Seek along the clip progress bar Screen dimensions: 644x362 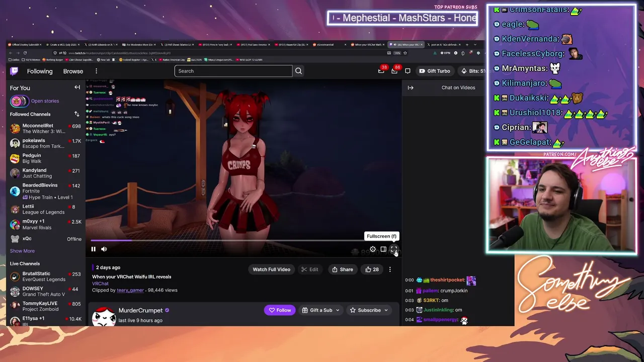coord(244,240)
